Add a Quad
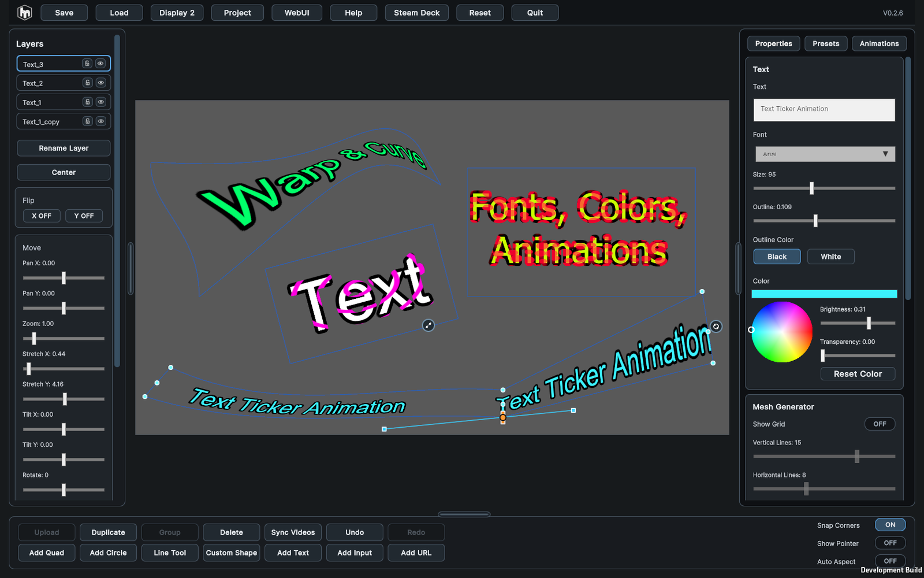This screenshot has height=578, width=924. pyautogui.click(x=47, y=553)
